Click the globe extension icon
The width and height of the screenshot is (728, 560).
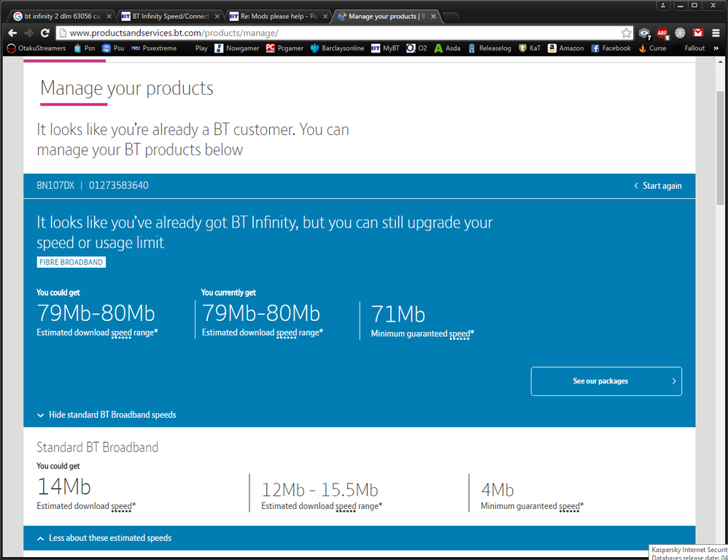click(x=680, y=33)
